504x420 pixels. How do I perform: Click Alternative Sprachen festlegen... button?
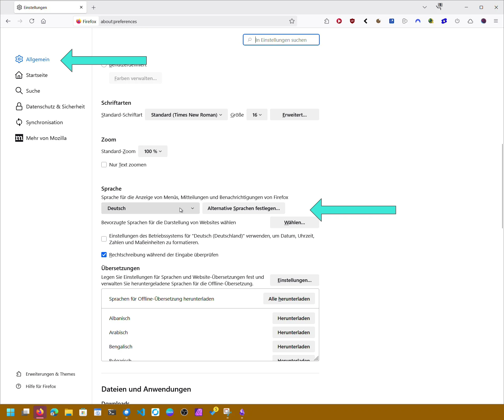click(244, 208)
